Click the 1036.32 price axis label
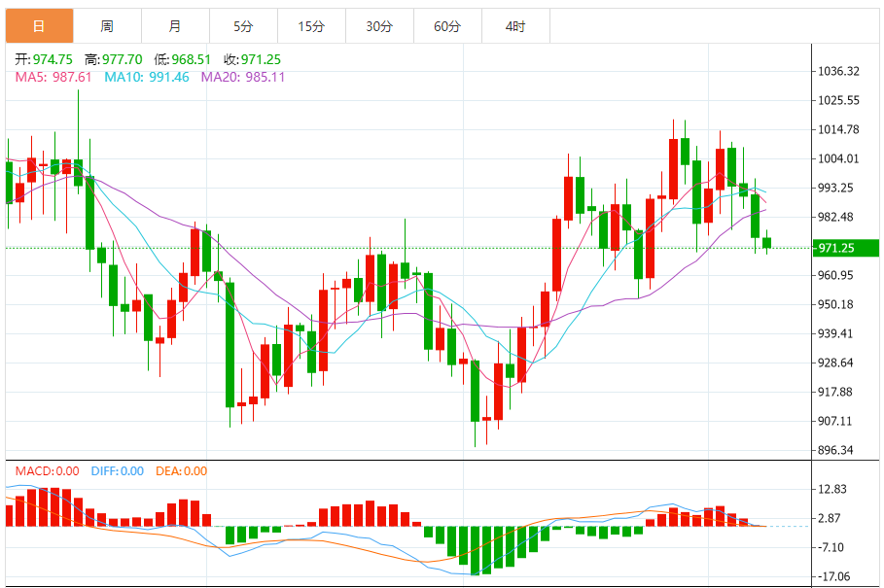Screen dimensions: 884x588 pos(839,71)
